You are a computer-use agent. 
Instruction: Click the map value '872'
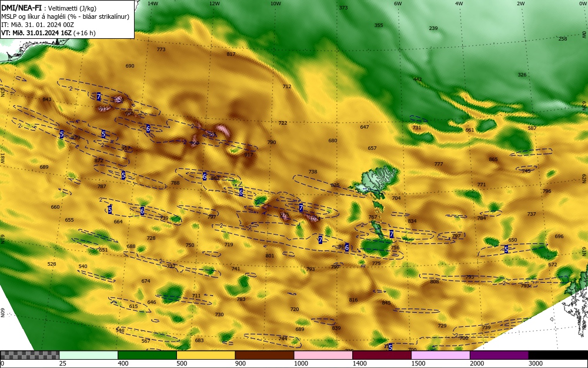(x=99, y=160)
